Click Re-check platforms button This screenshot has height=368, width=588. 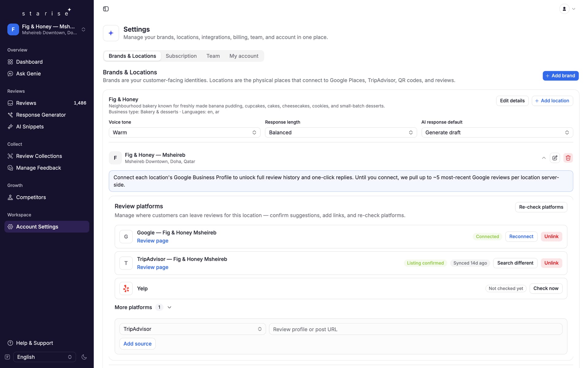(541, 207)
